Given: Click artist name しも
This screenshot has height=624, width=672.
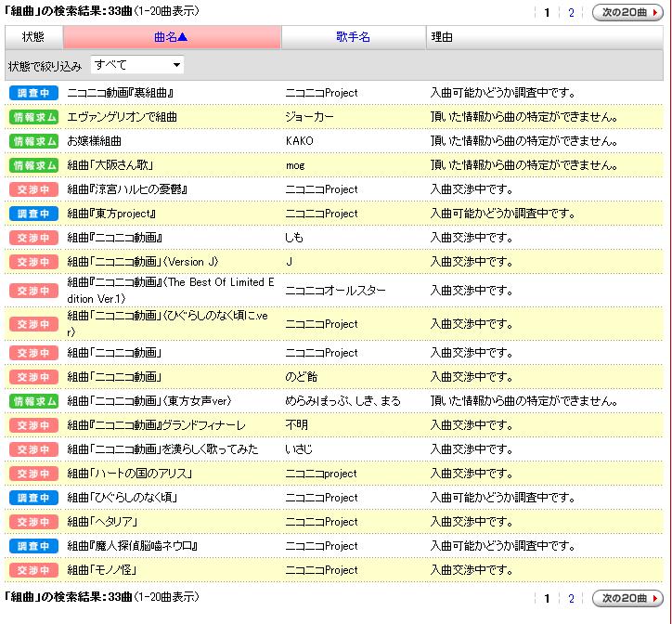Looking at the screenshot, I should point(294,237).
